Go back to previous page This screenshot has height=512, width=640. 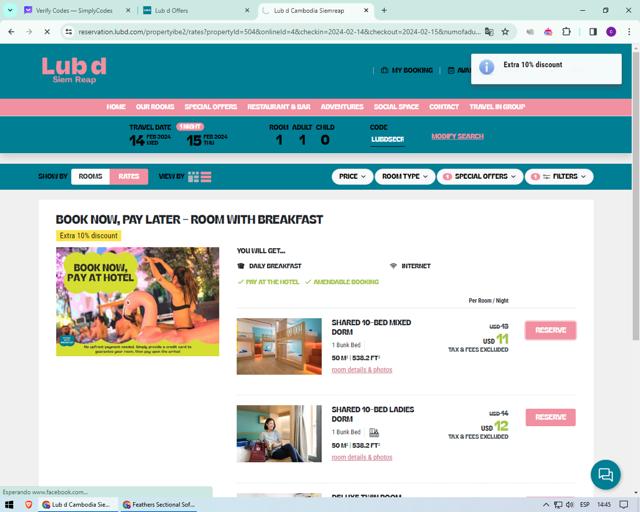click(11, 31)
